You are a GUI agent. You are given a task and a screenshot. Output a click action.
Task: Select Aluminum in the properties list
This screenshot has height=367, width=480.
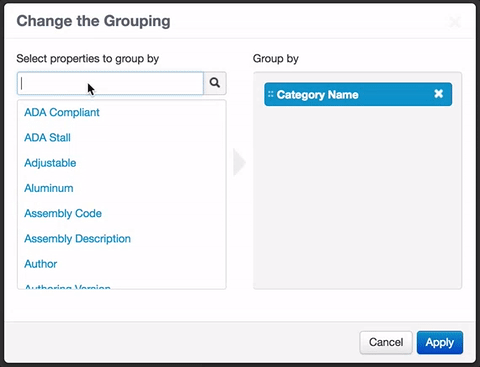(x=49, y=188)
